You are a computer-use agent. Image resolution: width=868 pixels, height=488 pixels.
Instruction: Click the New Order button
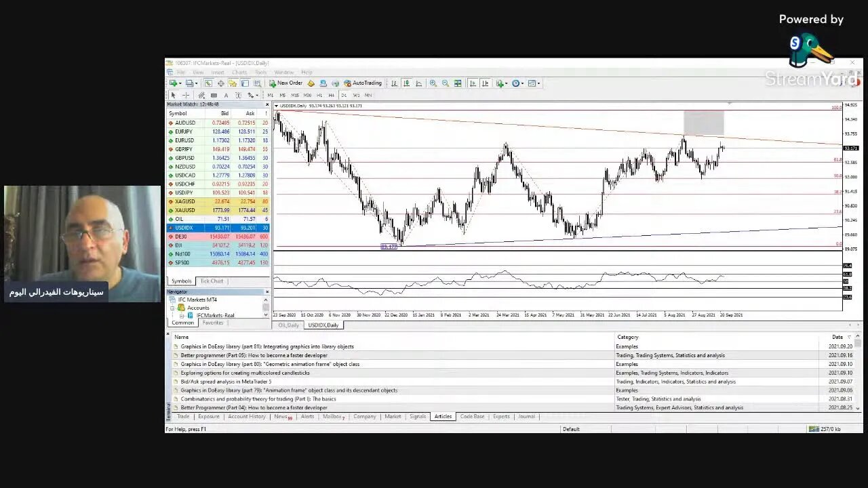(285, 83)
